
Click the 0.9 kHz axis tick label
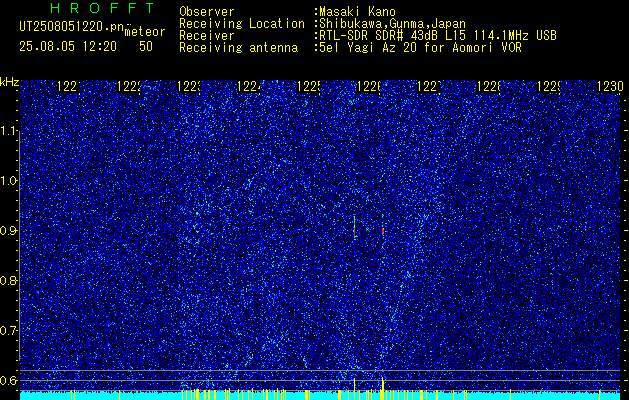coord(9,230)
